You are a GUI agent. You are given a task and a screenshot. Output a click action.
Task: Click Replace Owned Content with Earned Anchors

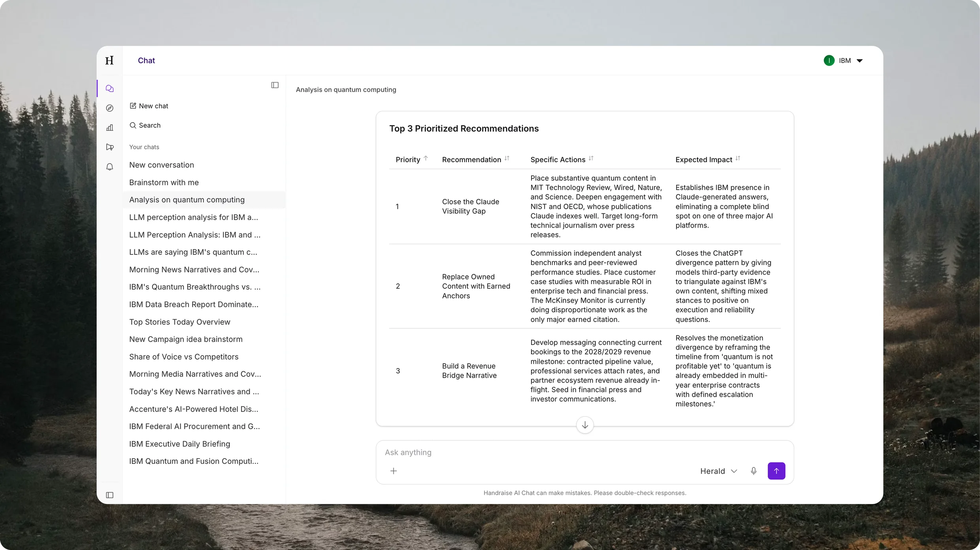coord(476,286)
